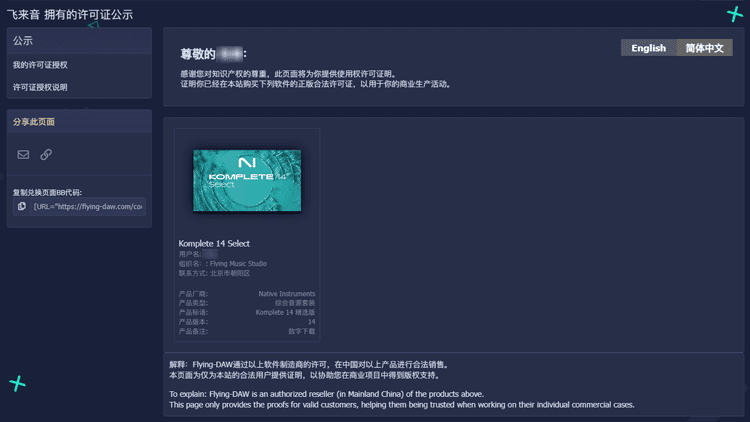Click the 分享此页面 section header
Screen dimensions: 750x422
[x=34, y=122]
